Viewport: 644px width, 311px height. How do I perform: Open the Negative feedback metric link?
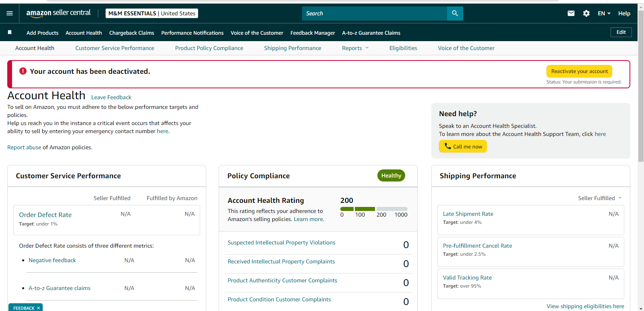tap(52, 260)
